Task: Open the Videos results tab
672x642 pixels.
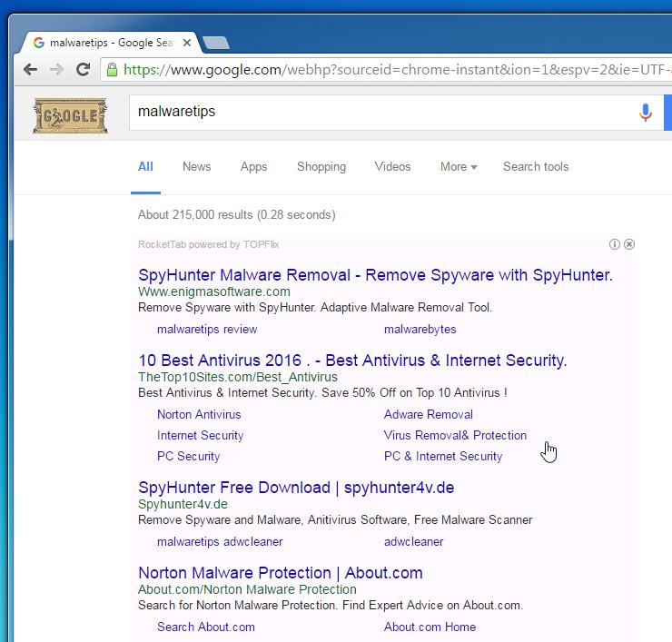Action: (392, 167)
